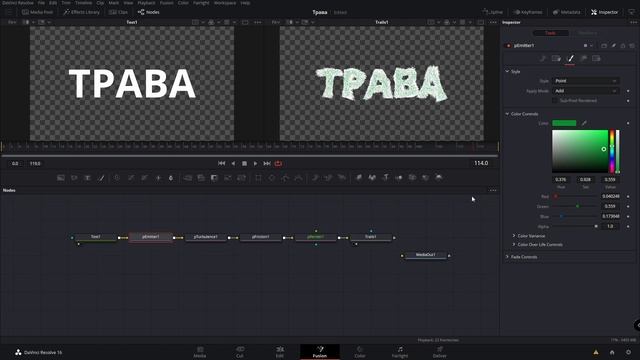Stop playback
Image resolution: width=640 pixels, height=360 pixels.
click(244, 163)
